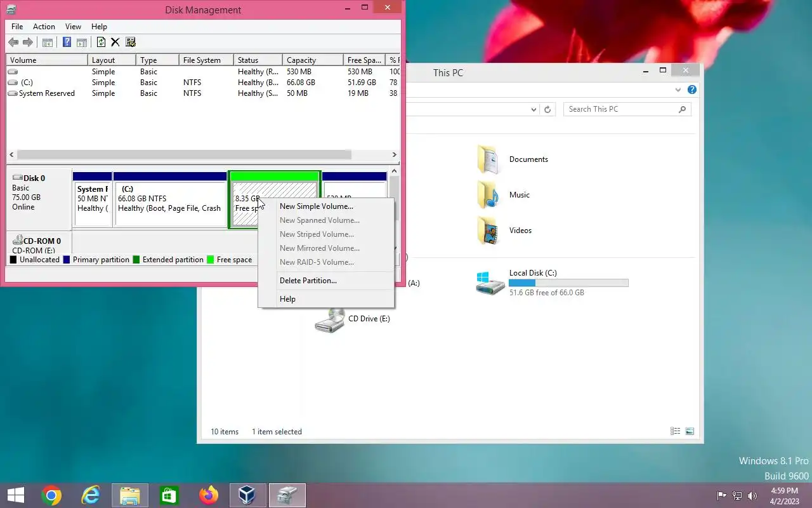Click the black X Delete toolbar icon
Image resolution: width=812 pixels, height=508 pixels.
[115, 43]
